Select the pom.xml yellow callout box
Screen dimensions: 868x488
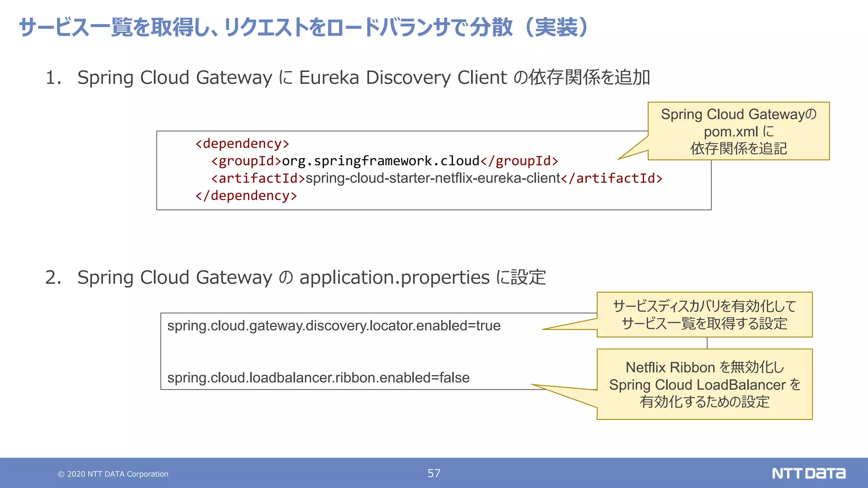click(738, 131)
